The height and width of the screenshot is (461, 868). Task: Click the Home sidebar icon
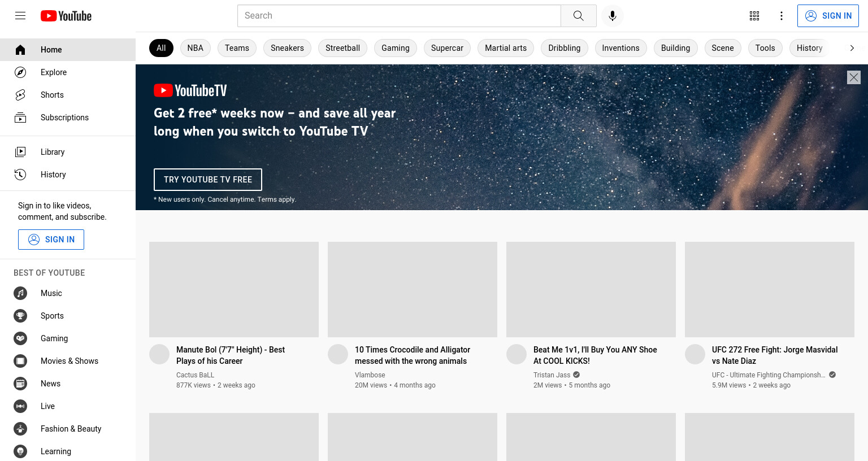pyautogui.click(x=20, y=50)
